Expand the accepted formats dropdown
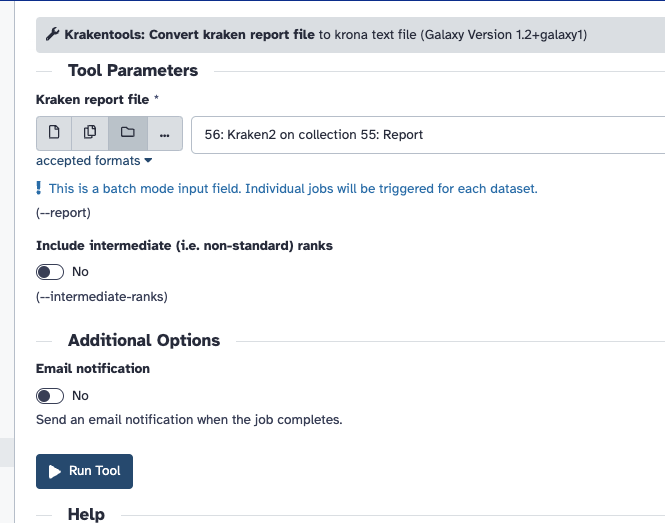Viewport: 665px width, 523px height. tap(94, 161)
